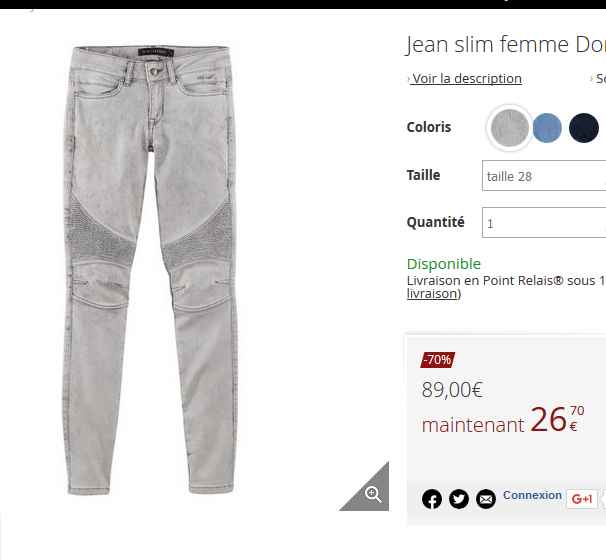Click the crossed original price 89,00€
The height and width of the screenshot is (560, 606).
point(452,390)
